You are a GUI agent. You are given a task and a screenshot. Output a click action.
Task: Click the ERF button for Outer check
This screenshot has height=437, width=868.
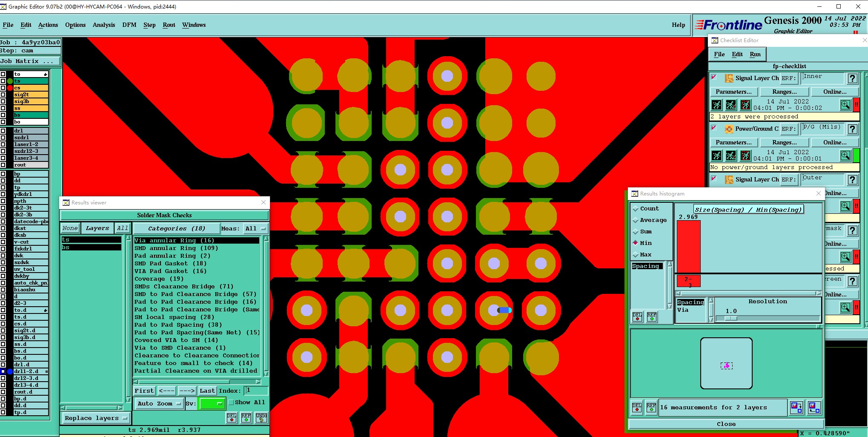[x=788, y=180]
